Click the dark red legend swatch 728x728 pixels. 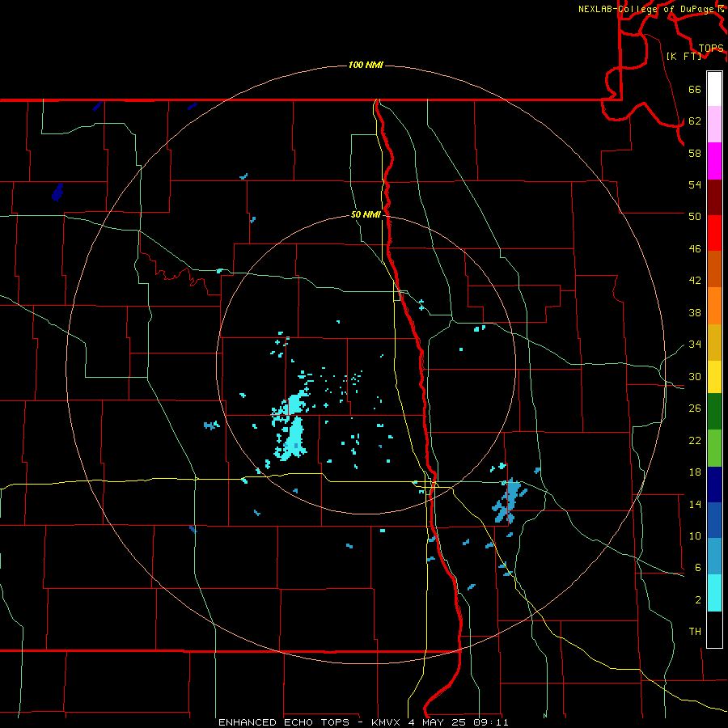714,197
